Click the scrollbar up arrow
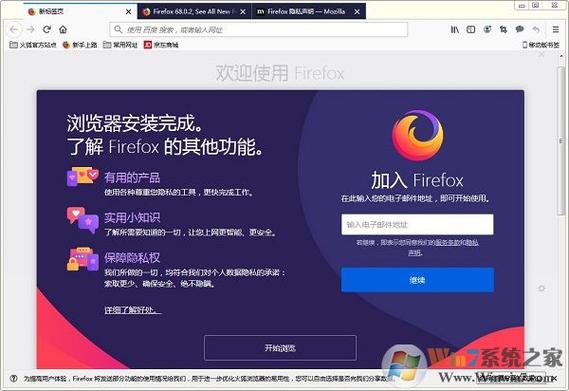569x391 pixels. pos(561,56)
